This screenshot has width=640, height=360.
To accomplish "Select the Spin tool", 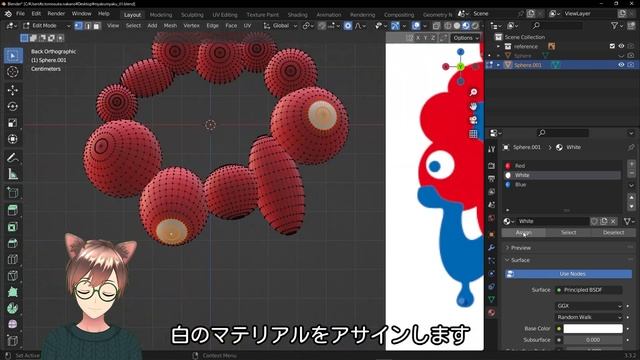I will (13, 309).
